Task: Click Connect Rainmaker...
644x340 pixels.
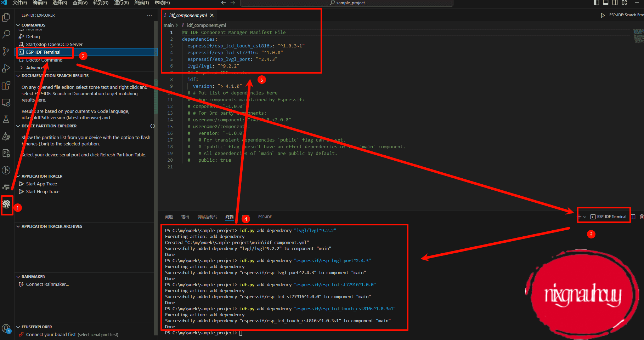Action: point(47,284)
